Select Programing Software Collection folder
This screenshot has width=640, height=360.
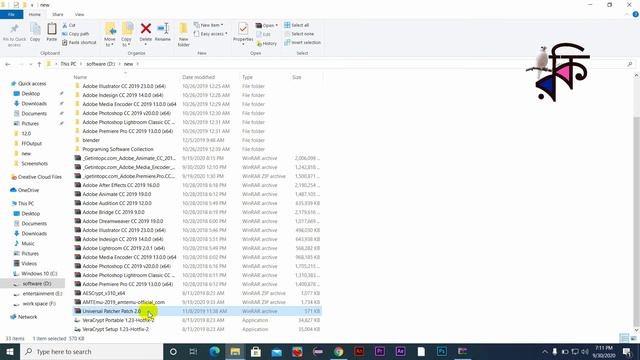118,149
